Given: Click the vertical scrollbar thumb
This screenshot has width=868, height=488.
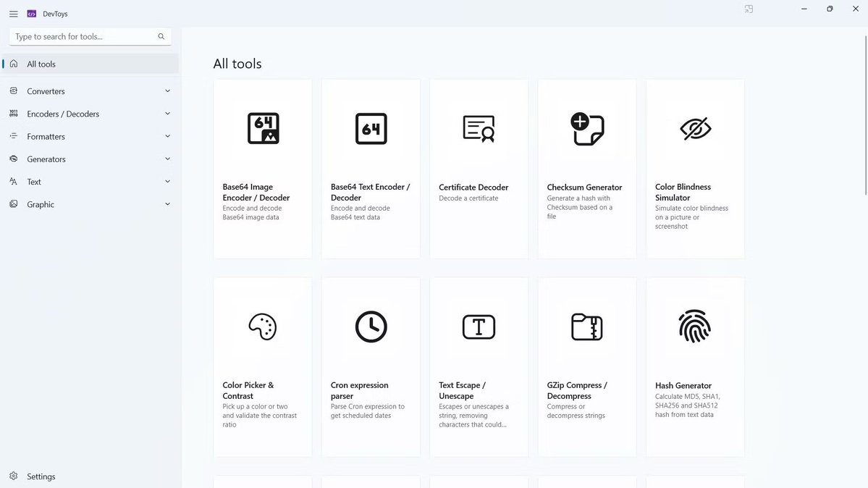Looking at the screenshot, I should (x=865, y=115).
